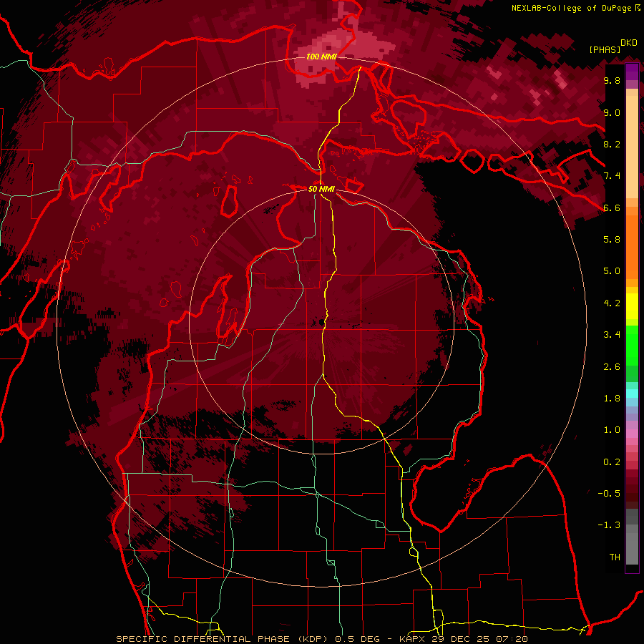
Task: Click the 50 NMI range ring label
Action: coord(321,189)
